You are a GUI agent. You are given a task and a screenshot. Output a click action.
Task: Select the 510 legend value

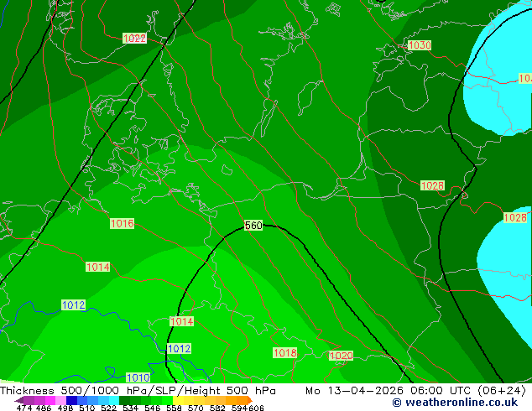coord(87,408)
